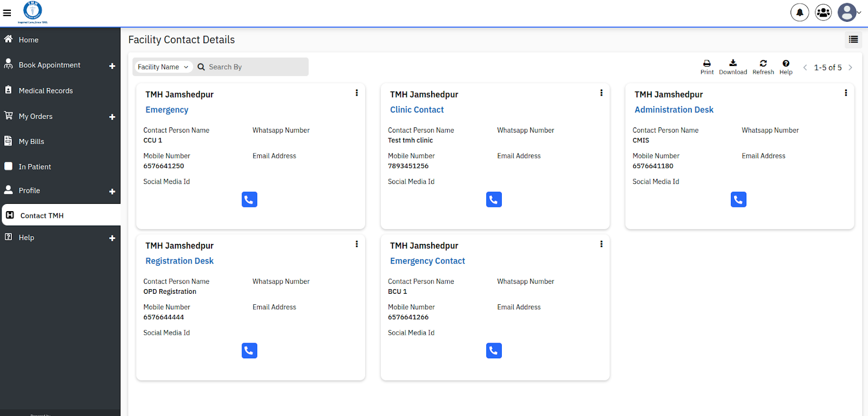
Task: Expand the Book Appointment submenu
Action: click(x=112, y=66)
